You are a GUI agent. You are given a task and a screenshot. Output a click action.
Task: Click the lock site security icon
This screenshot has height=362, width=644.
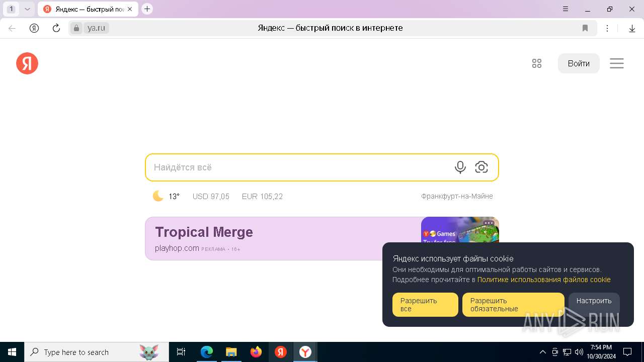(x=76, y=28)
